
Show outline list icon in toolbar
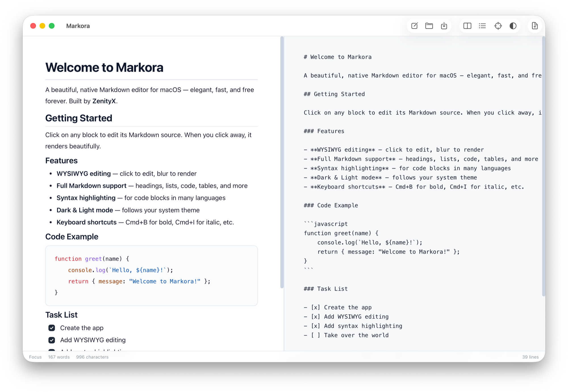pyautogui.click(x=482, y=26)
